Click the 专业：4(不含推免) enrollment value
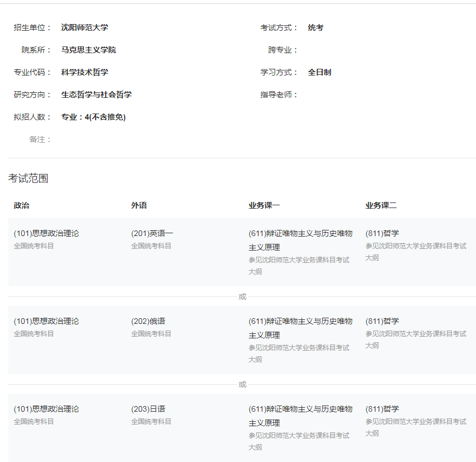Screen dimensions: 476x462 (93, 117)
